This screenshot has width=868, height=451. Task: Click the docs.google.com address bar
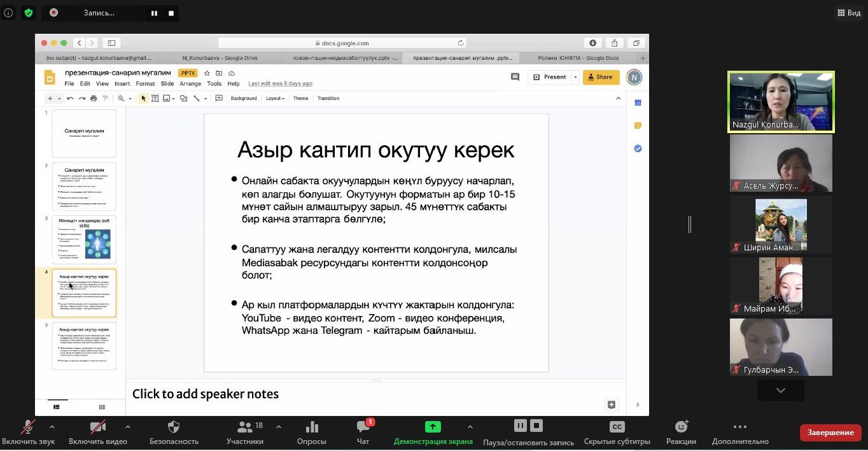point(342,43)
